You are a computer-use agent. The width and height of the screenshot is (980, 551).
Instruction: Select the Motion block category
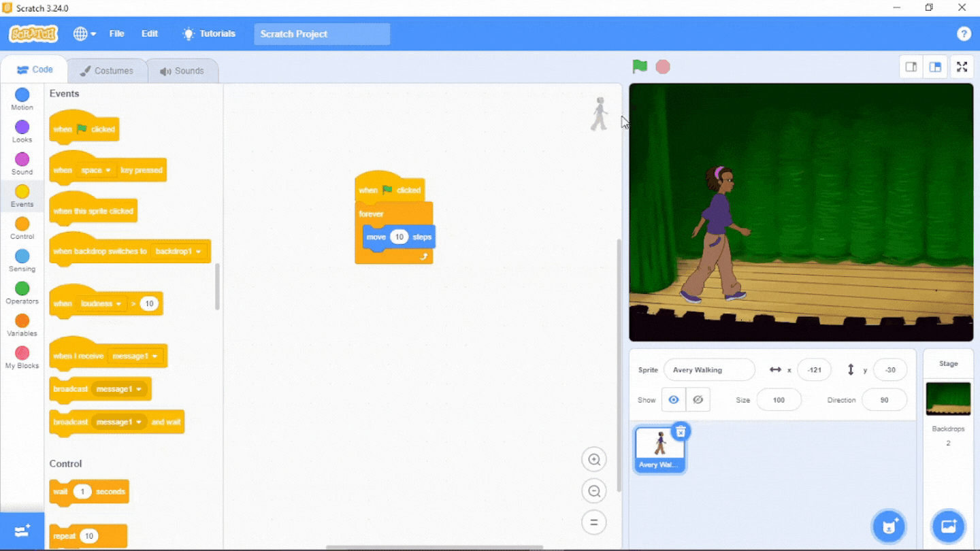22,99
